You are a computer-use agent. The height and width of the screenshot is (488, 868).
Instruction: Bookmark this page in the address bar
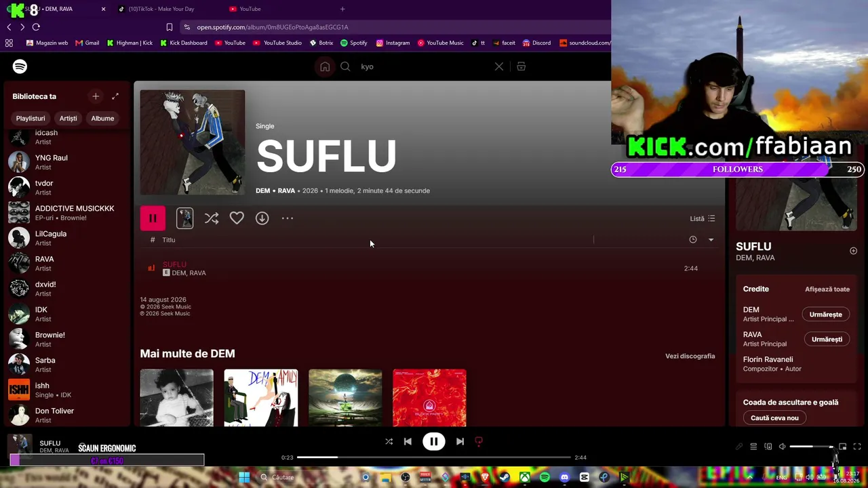170,27
